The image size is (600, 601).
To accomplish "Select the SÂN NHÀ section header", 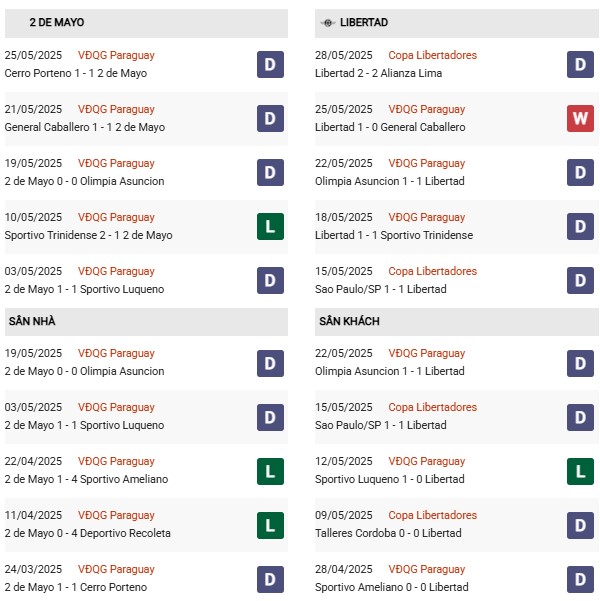I will point(146,322).
